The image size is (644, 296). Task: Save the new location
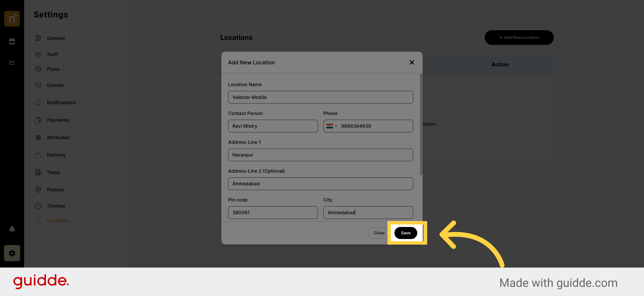[x=406, y=233]
